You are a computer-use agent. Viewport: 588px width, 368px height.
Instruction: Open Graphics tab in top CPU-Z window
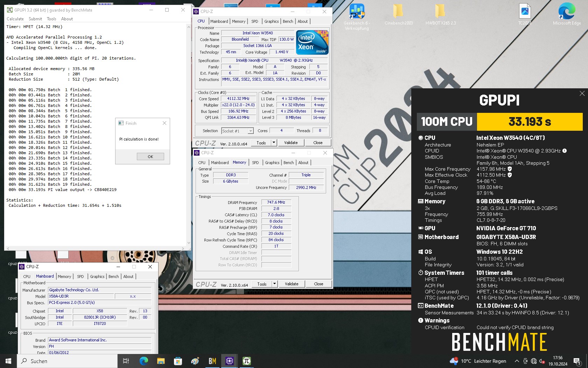point(272,21)
